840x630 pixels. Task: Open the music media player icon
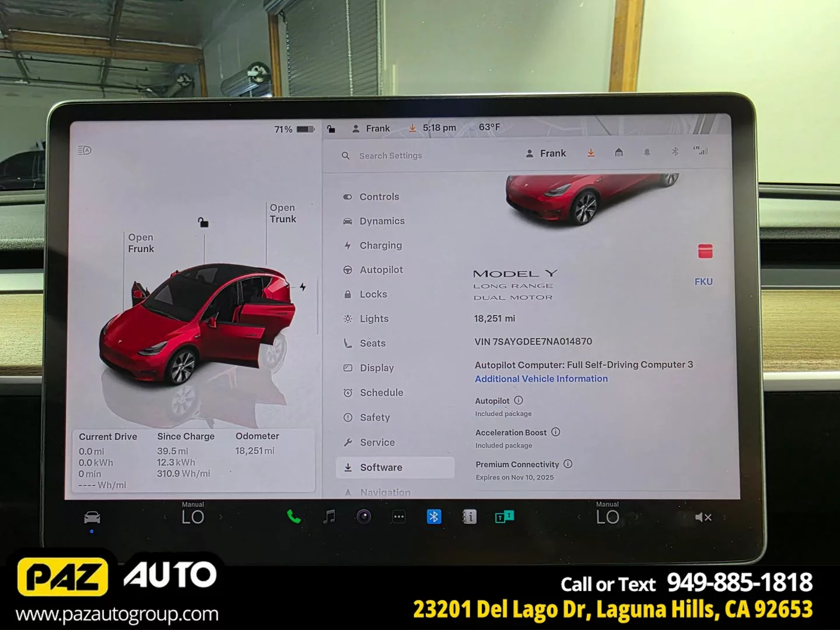coord(330,517)
